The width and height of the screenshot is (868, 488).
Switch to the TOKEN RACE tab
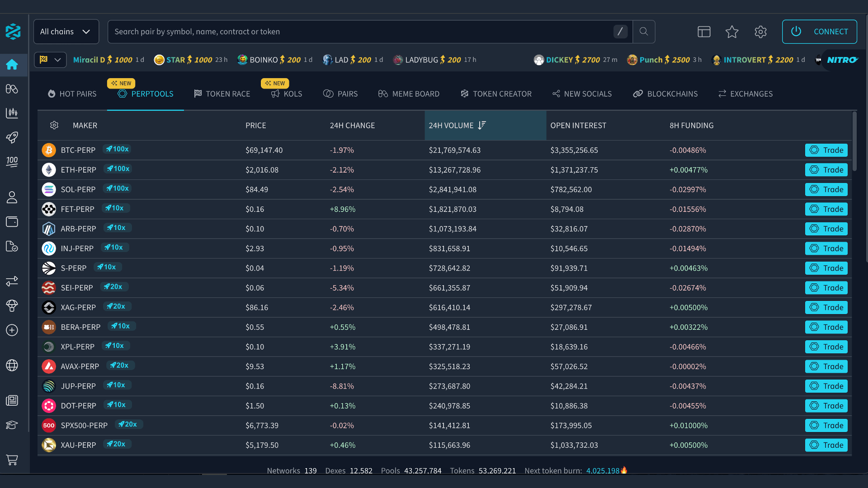click(x=222, y=94)
